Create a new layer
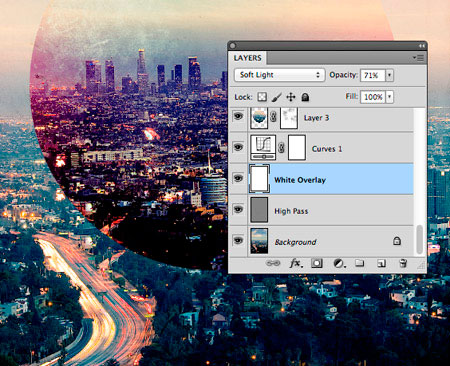The image size is (450, 366). [x=381, y=263]
